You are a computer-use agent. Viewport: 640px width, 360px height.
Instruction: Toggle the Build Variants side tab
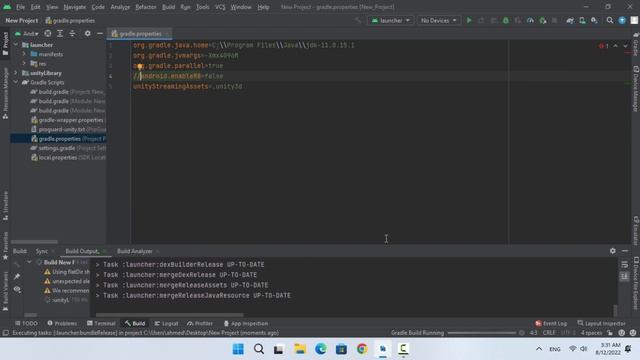coord(5,291)
